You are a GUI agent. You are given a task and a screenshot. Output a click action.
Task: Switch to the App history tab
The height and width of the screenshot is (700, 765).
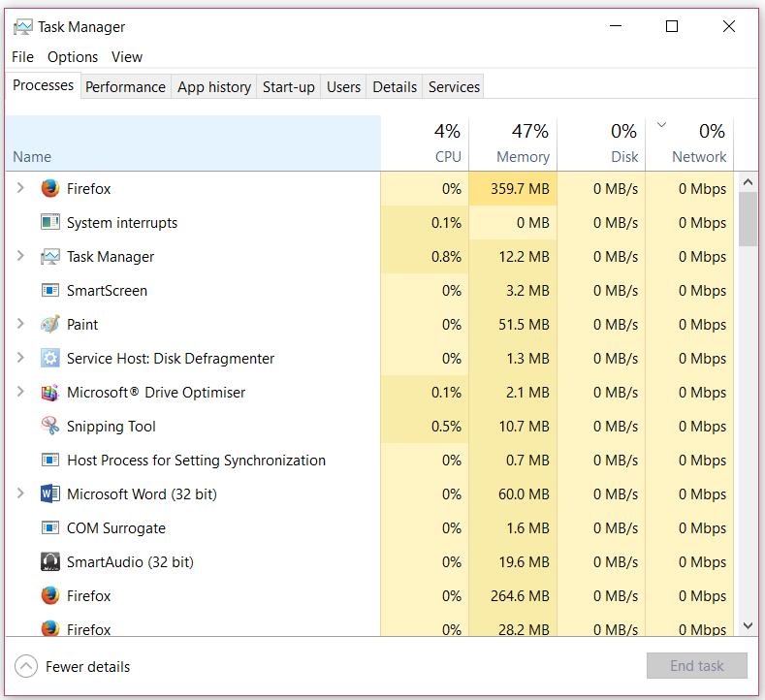click(214, 87)
